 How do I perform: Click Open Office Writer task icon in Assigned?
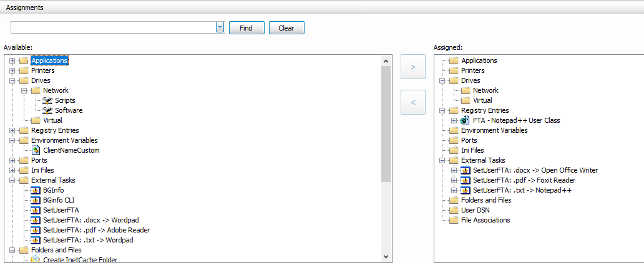(466, 170)
